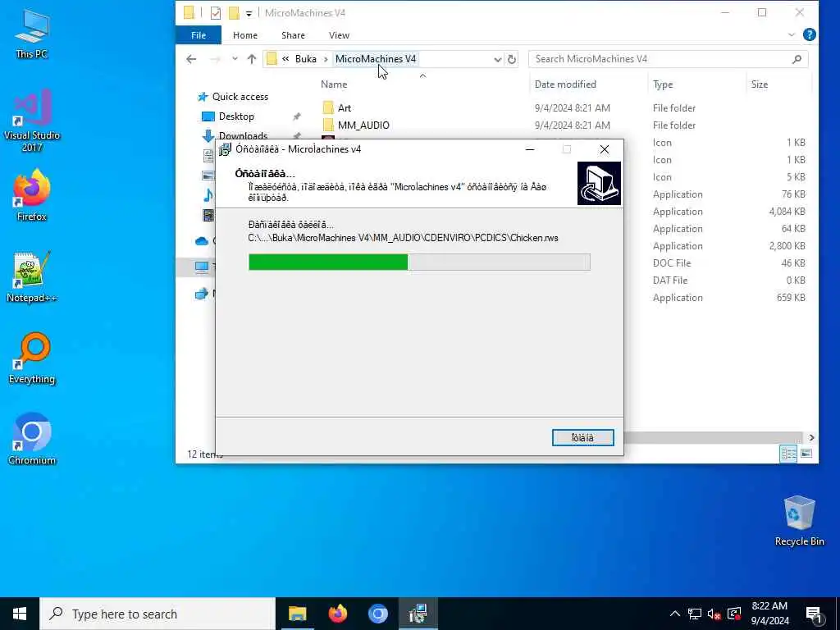The image size is (840, 630).
Task: Select Desktop in Quick access
Action: pos(236,116)
